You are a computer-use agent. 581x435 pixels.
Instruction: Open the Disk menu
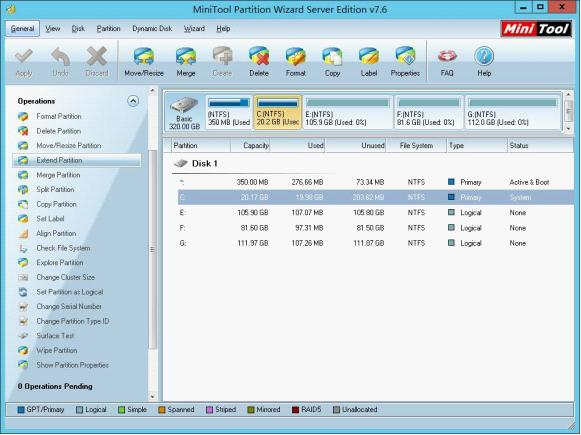coord(78,29)
